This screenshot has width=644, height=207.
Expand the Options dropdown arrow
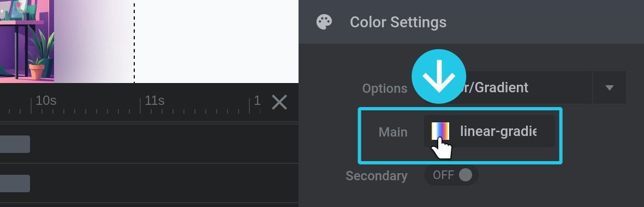point(610,87)
